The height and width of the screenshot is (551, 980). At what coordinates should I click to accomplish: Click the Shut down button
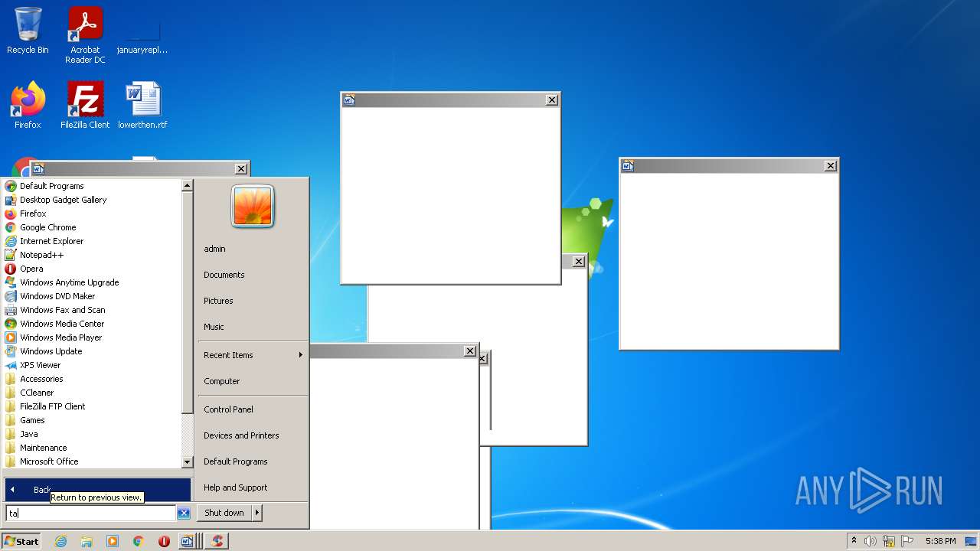(224, 513)
